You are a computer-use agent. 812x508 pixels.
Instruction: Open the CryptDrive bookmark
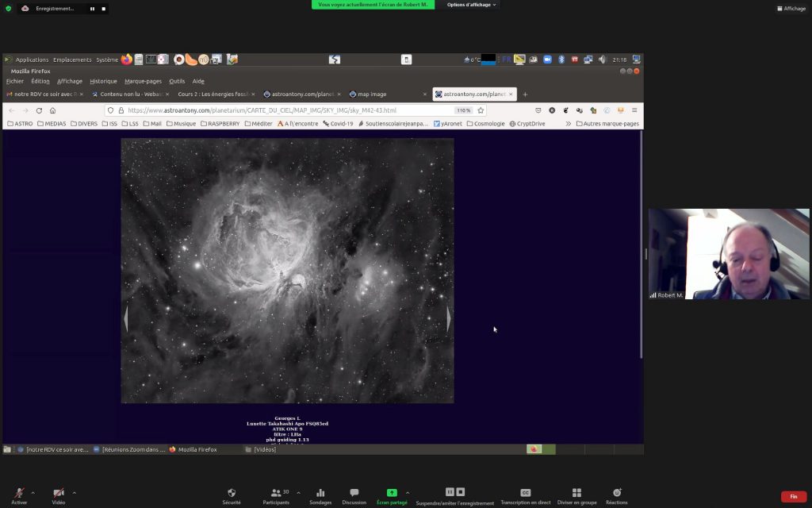click(527, 124)
